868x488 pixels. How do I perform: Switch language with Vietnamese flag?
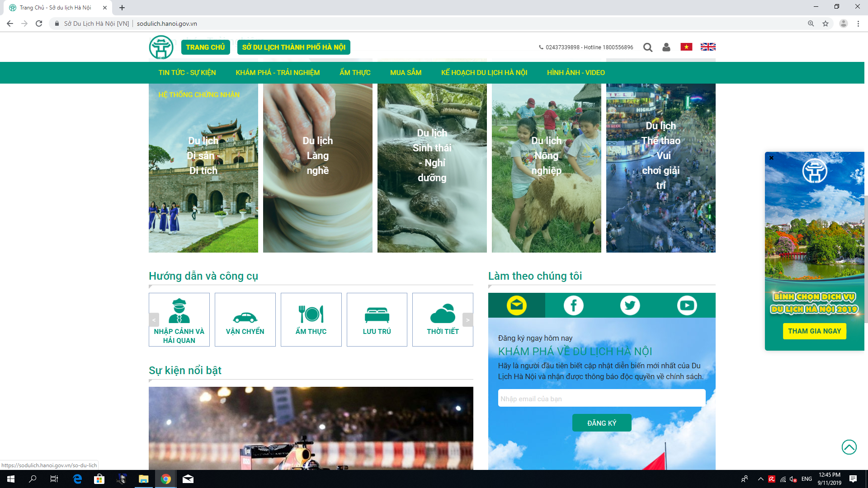coord(686,47)
